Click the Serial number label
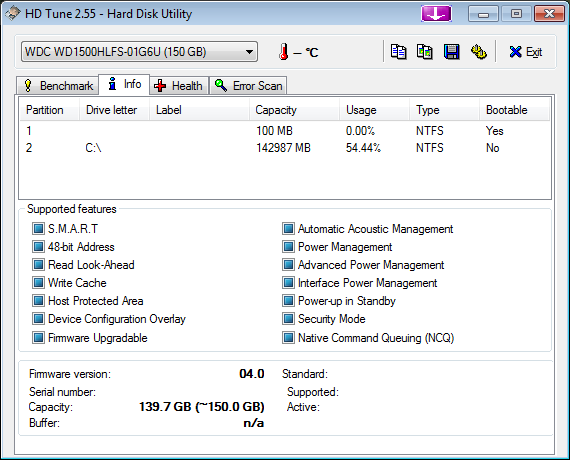This screenshot has width=570, height=460. click(x=62, y=392)
